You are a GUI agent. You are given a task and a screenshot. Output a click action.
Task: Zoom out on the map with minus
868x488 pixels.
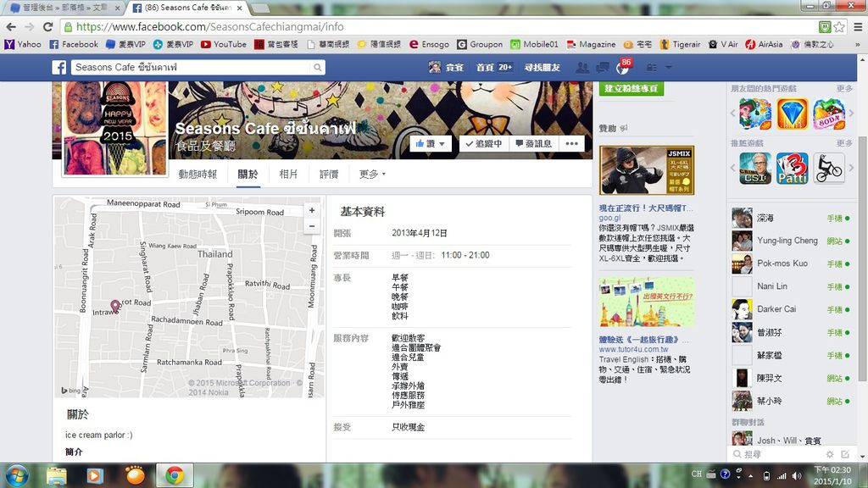click(312, 225)
